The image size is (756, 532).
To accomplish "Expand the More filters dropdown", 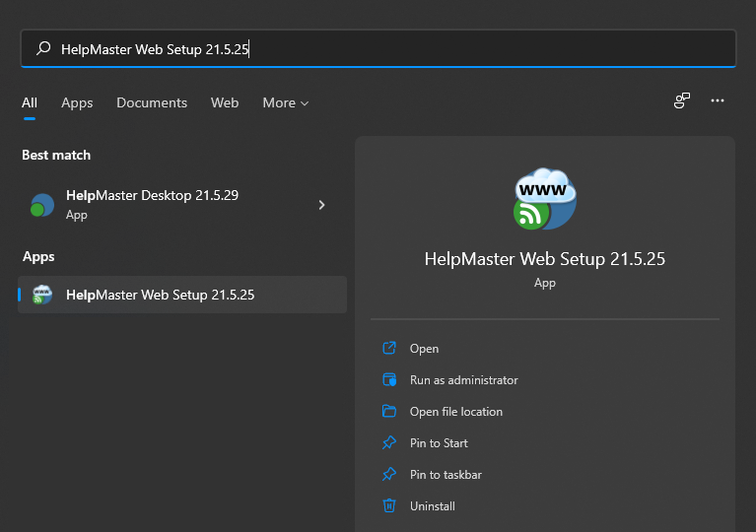I will coord(286,102).
